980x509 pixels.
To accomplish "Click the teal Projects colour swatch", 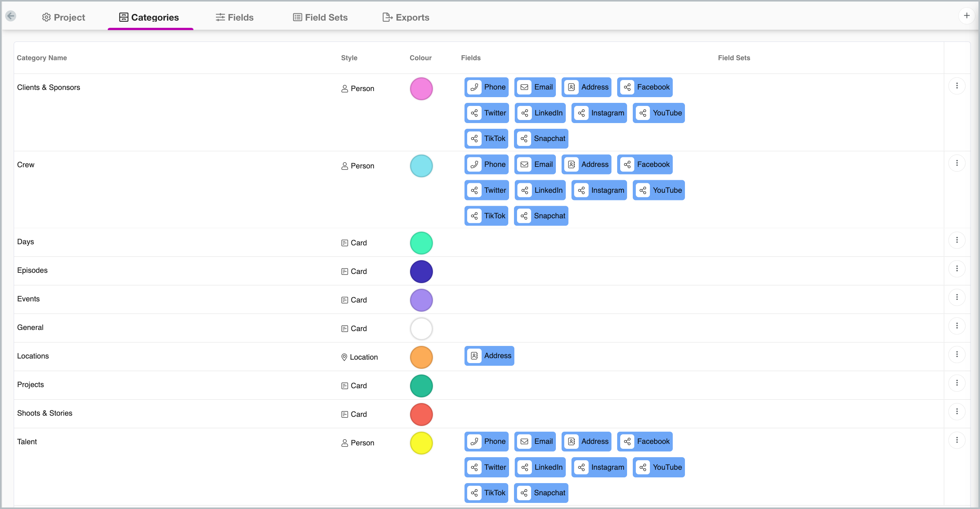I will [x=421, y=386].
